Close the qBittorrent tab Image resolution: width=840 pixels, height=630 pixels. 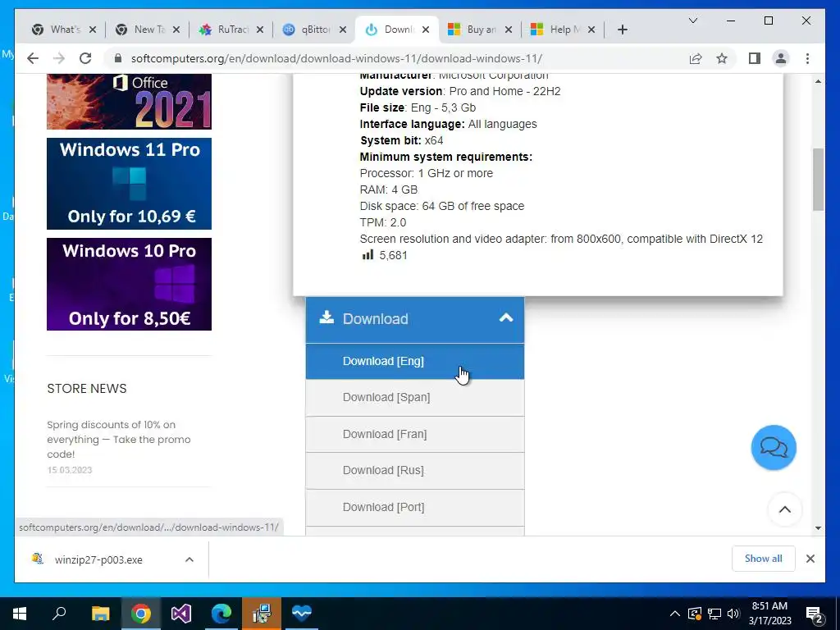point(343,30)
